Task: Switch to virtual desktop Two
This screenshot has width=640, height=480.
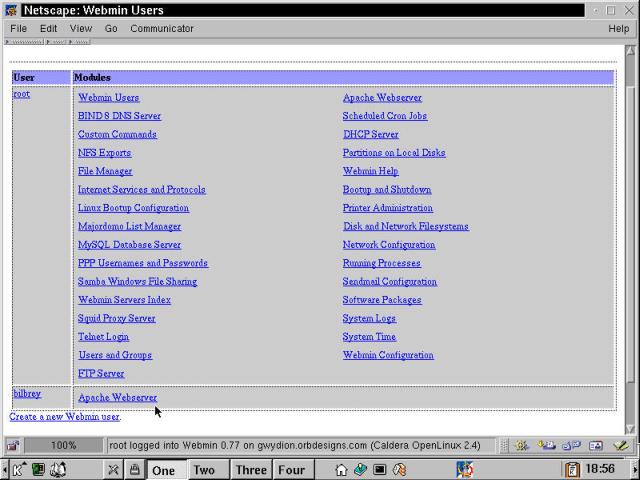Action: click(204, 469)
